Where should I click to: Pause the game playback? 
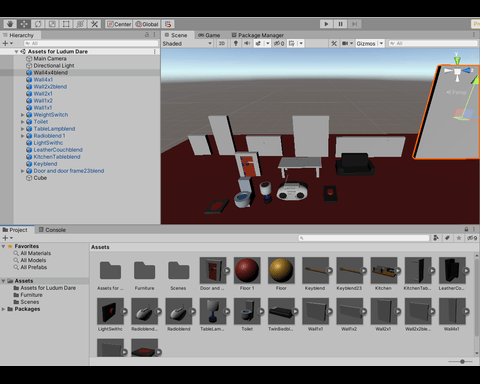(x=340, y=24)
